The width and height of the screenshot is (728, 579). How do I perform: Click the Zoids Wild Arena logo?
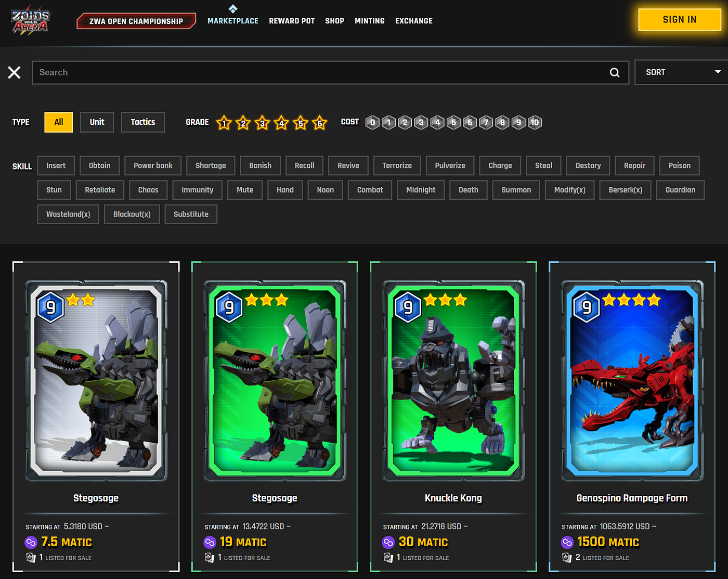tap(30, 21)
